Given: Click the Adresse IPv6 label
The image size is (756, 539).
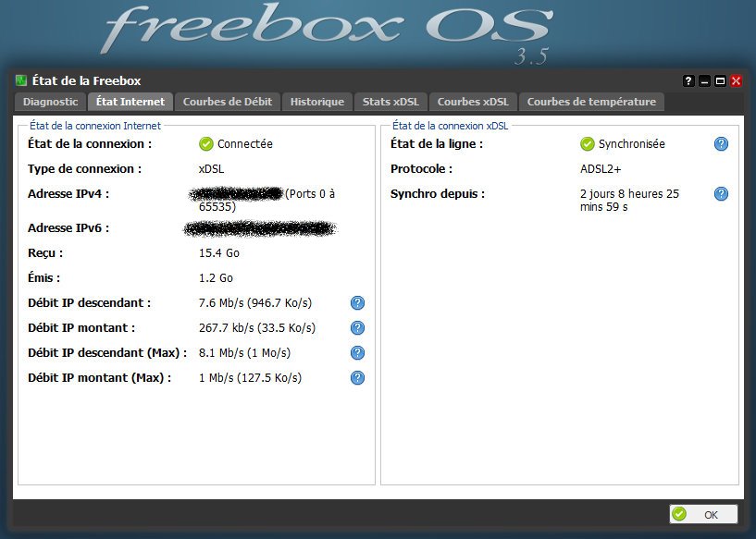Looking at the screenshot, I should 68,228.
